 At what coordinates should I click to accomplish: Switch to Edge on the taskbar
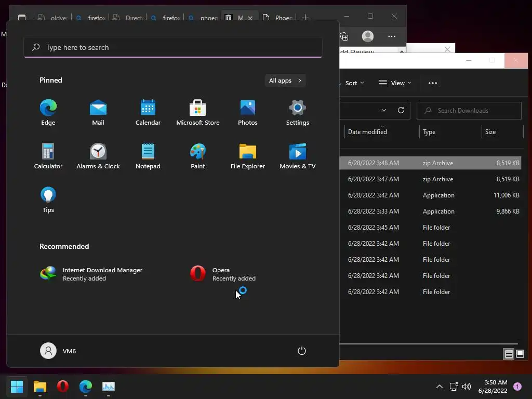coord(86,387)
